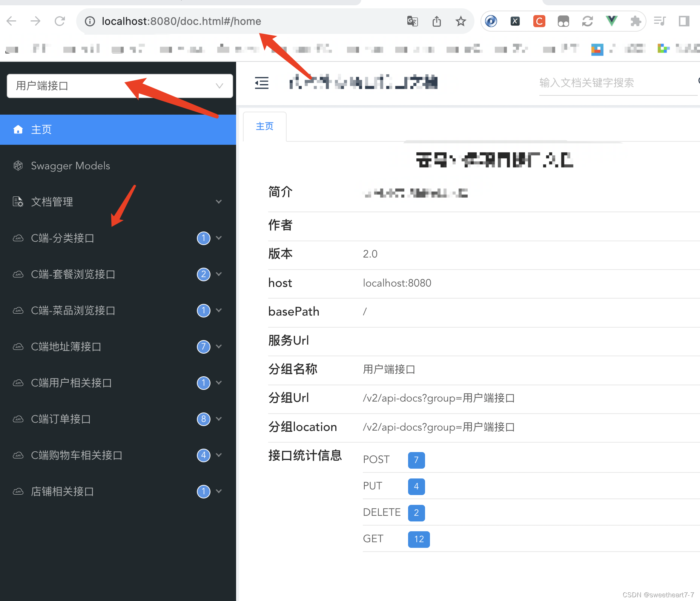Click the API cloud icon beside 店铺相关接口

18,492
